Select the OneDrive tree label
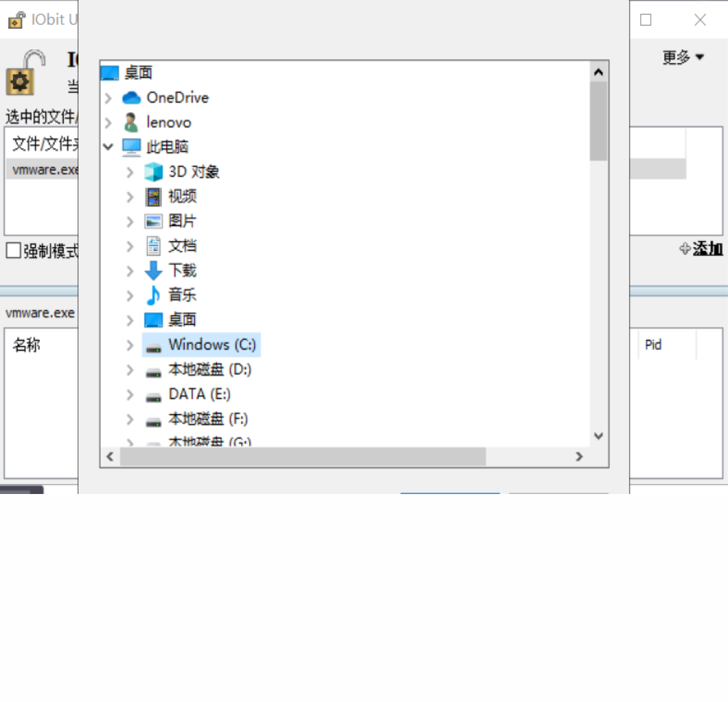Viewport: 728px width, 702px height. click(x=178, y=98)
